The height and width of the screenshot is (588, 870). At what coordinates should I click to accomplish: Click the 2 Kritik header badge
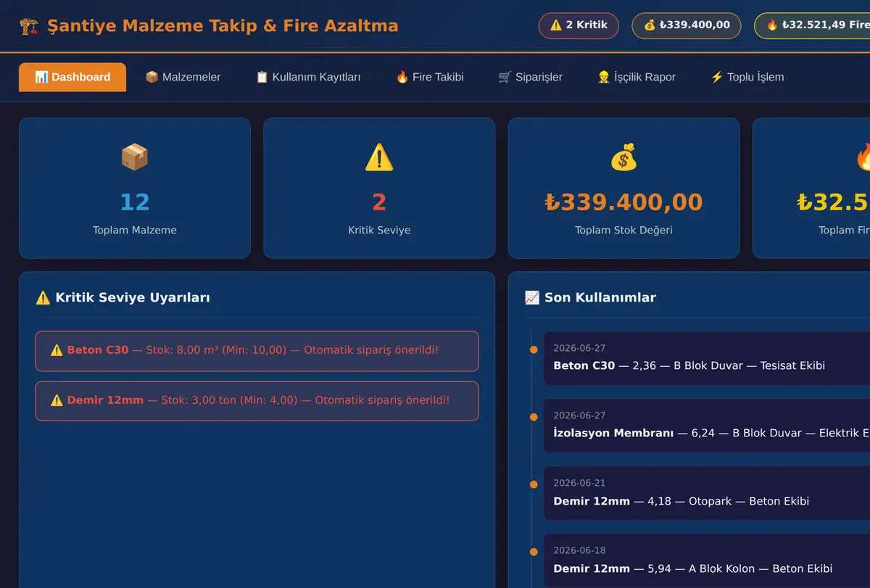pyautogui.click(x=579, y=25)
